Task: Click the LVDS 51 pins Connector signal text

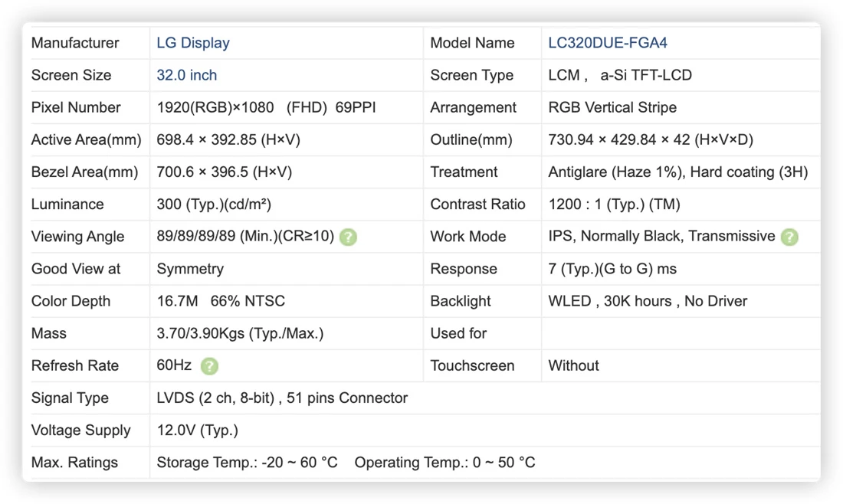Action: 282,398
